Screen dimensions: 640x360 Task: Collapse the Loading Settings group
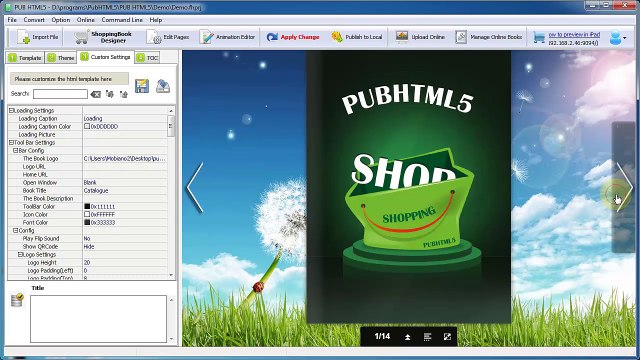(11, 111)
